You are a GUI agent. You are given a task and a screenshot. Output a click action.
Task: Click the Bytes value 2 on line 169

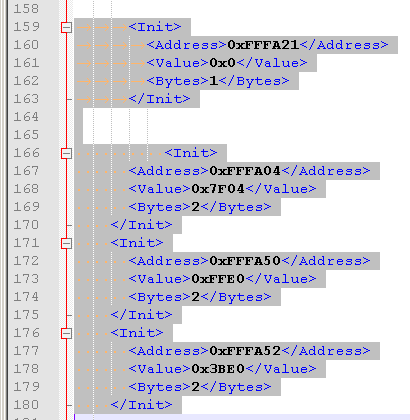click(x=196, y=207)
